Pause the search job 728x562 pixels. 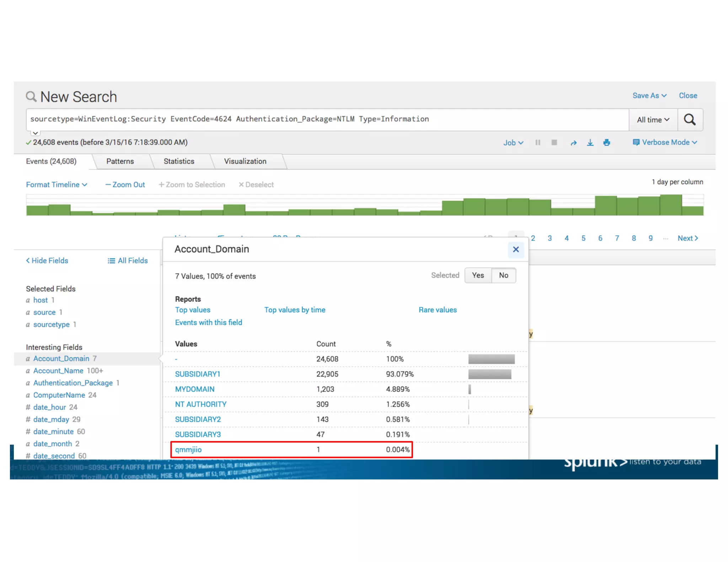537,142
